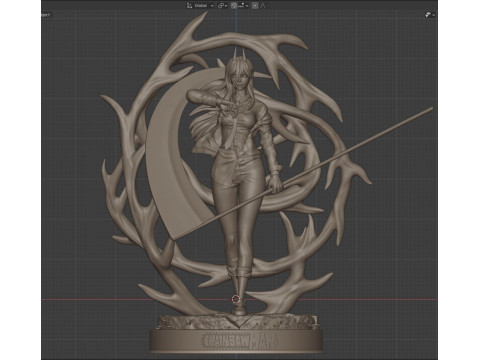
Task: Open the viewport tool options popover
Action: coord(430,15)
